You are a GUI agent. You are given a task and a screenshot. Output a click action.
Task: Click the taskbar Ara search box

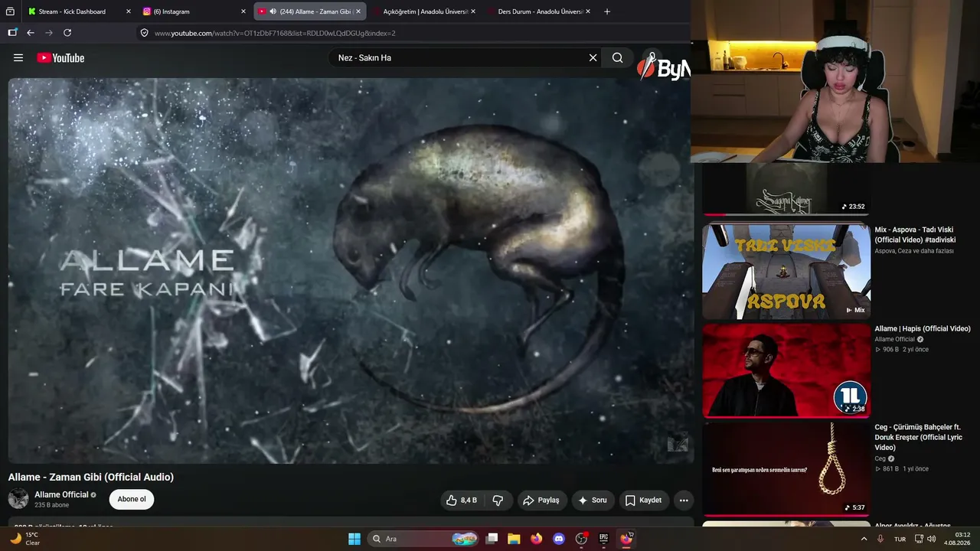(423, 539)
